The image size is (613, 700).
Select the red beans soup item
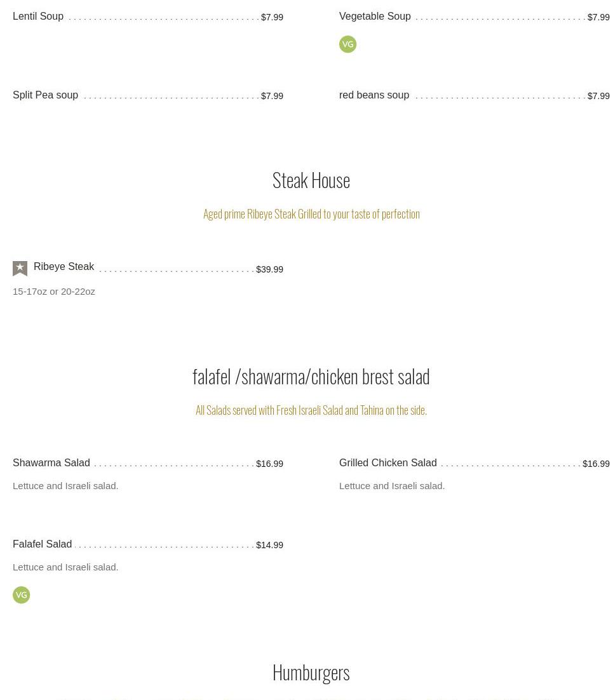[374, 95]
